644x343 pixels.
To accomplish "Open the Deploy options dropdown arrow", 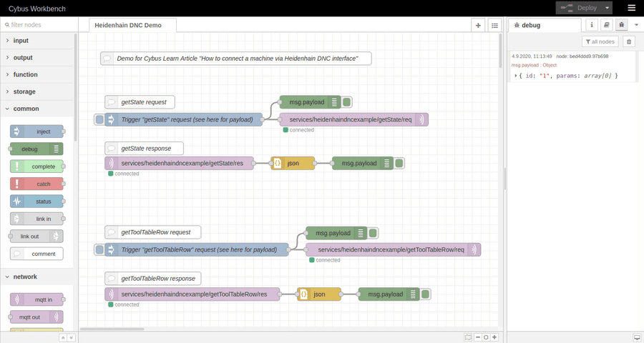I will point(608,8).
